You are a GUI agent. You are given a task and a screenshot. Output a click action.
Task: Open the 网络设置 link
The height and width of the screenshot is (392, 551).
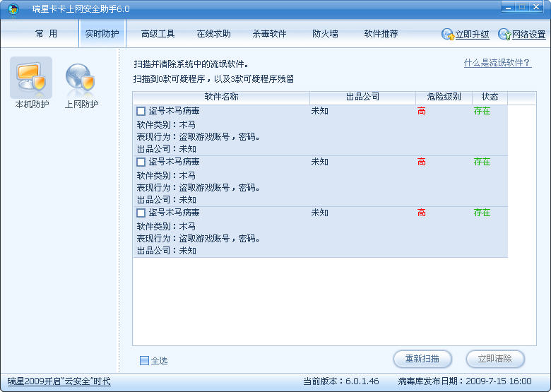tap(529, 35)
